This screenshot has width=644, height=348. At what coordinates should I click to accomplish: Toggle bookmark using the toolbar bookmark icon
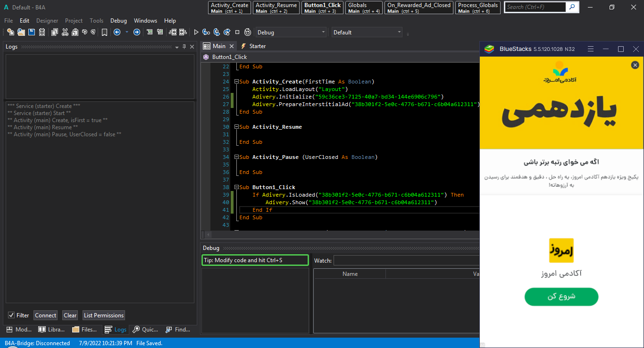[x=104, y=32]
